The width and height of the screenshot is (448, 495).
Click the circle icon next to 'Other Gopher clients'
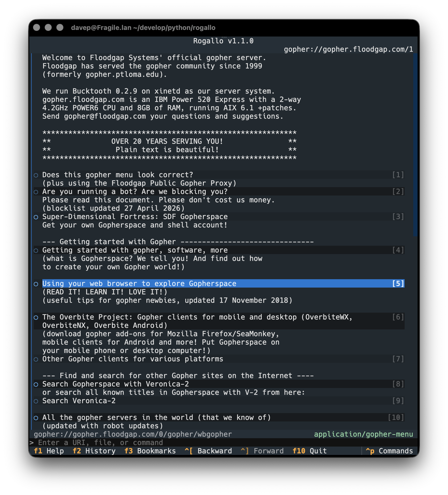(x=36, y=359)
